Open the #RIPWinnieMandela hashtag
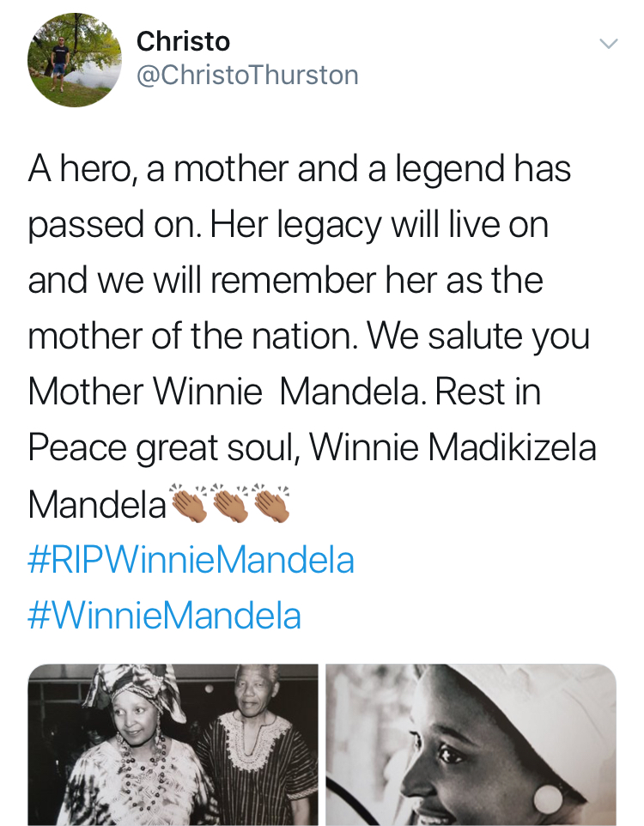 [x=191, y=561]
